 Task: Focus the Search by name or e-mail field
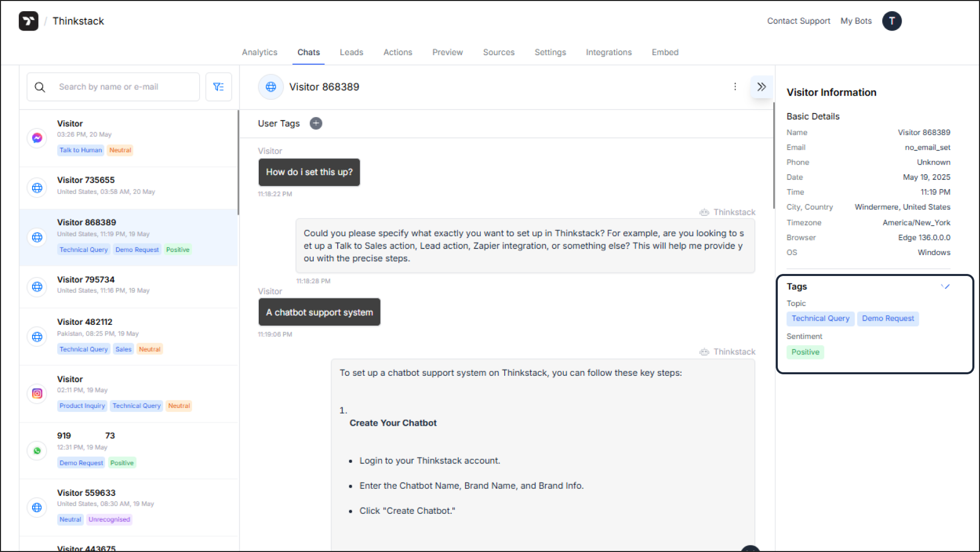point(113,87)
